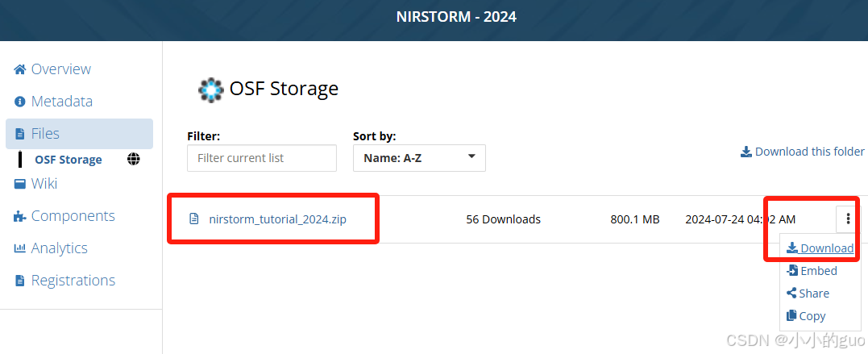Open the three-dot file actions menu
This screenshot has height=354, width=868.
click(848, 219)
